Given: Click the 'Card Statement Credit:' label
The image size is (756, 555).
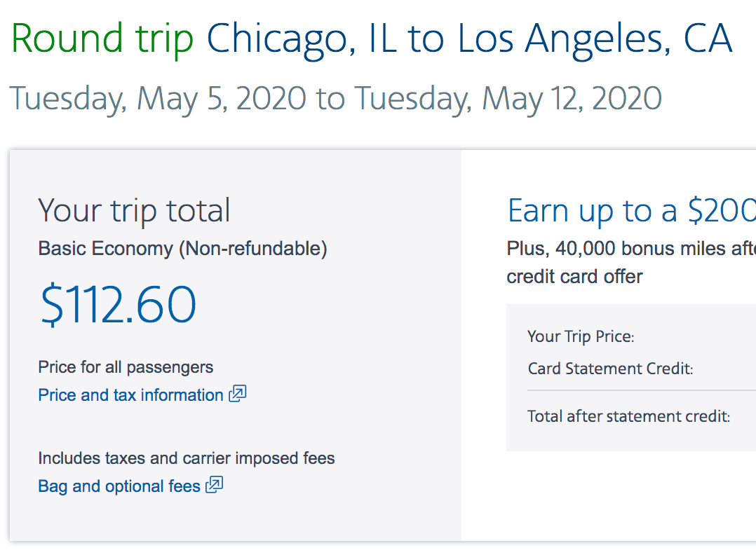Looking at the screenshot, I should (610, 369).
